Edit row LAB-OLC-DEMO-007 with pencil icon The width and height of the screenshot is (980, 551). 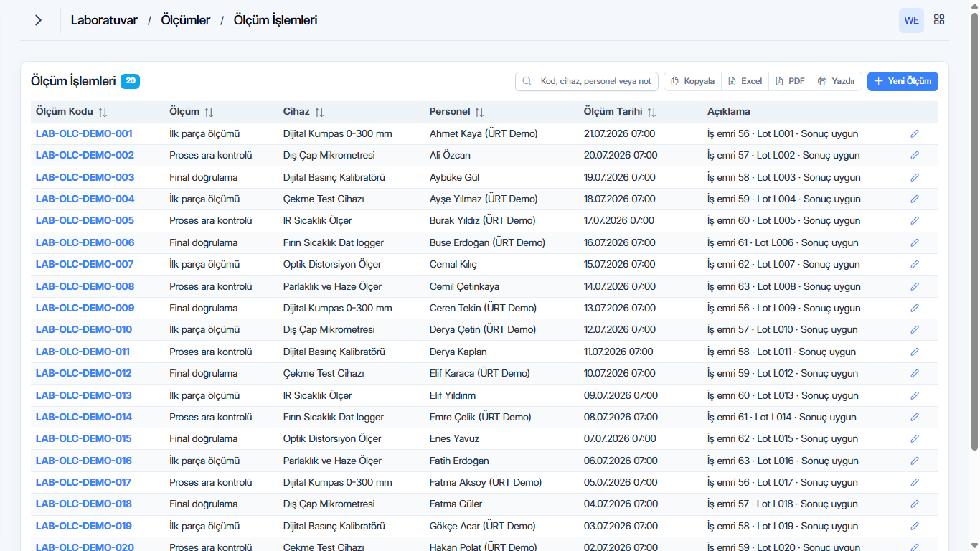(x=915, y=264)
